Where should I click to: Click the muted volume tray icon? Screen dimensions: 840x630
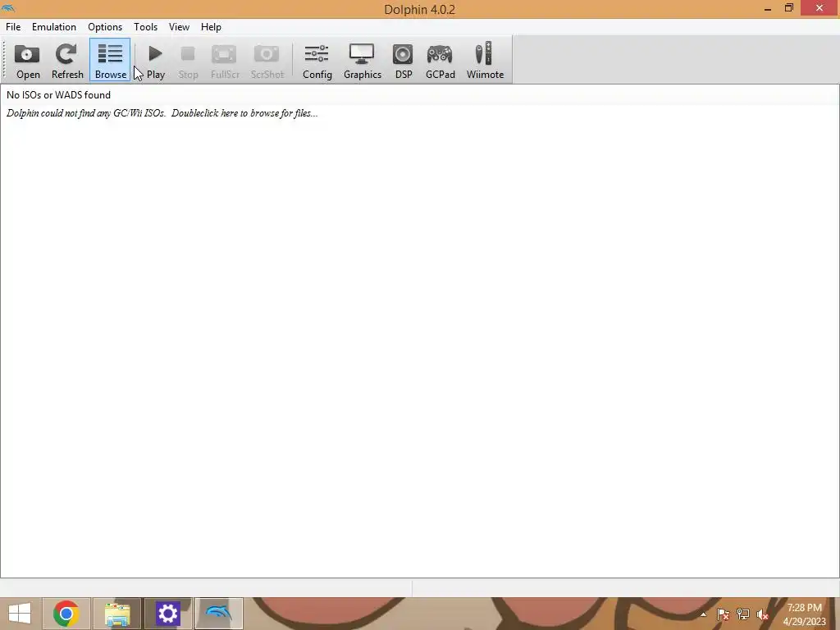point(763,614)
